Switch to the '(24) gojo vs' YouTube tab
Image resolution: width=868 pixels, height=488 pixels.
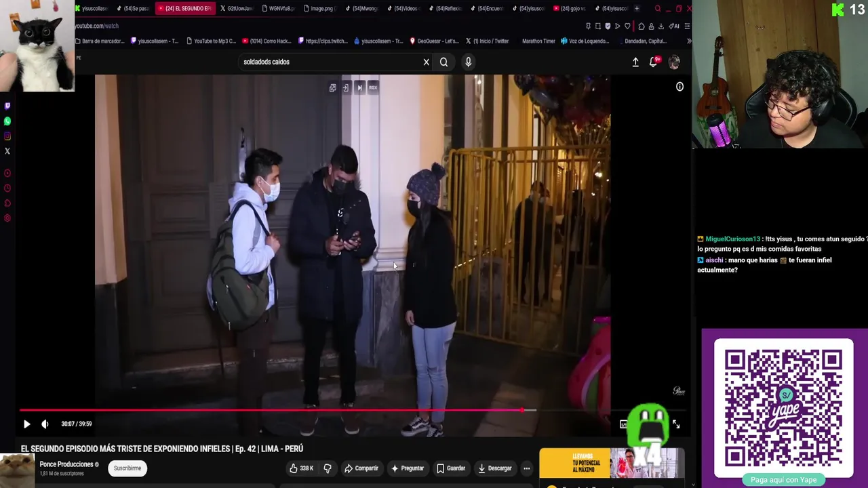click(x=570, y=9)
